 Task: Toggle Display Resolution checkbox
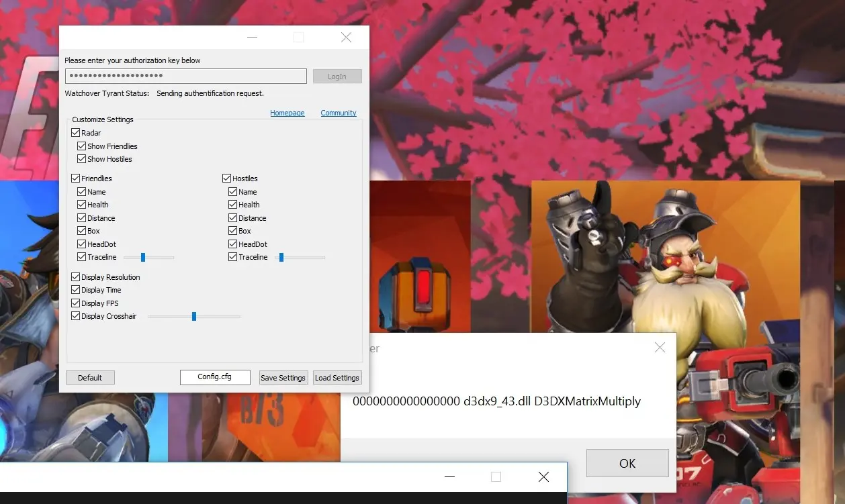tap(75, 277)
